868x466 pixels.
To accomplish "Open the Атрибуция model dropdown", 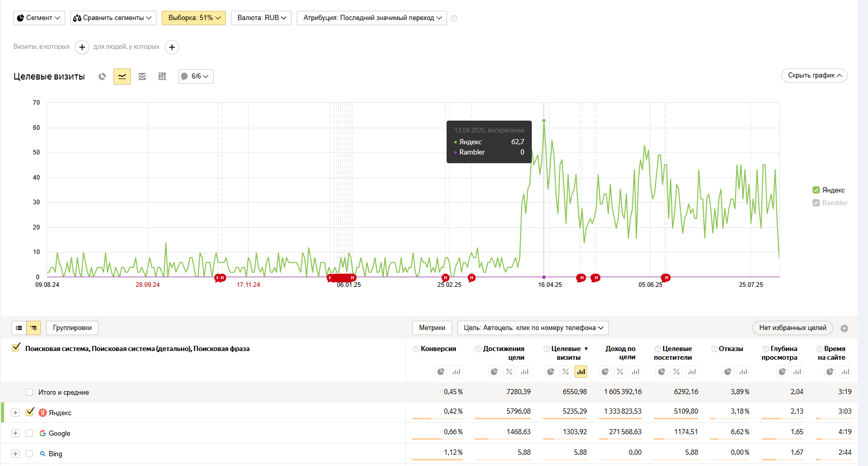I will pos(372,18).
